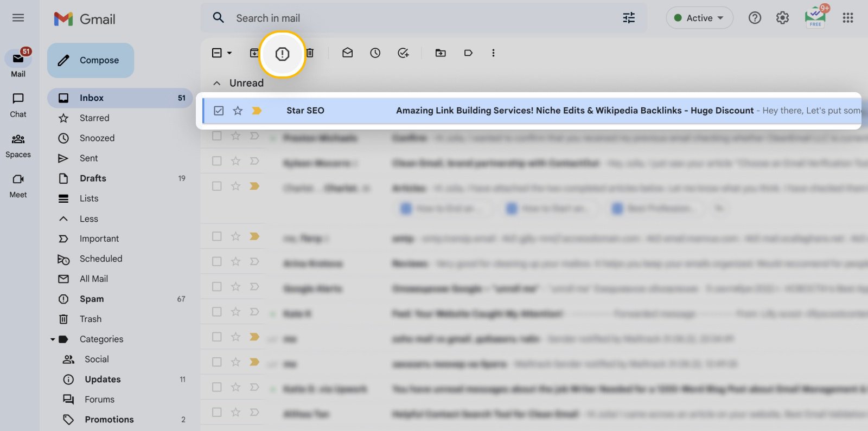The image size is (868, 431).
Task: Click the Delete trash icon in toolbar
Action: point(310,53)
